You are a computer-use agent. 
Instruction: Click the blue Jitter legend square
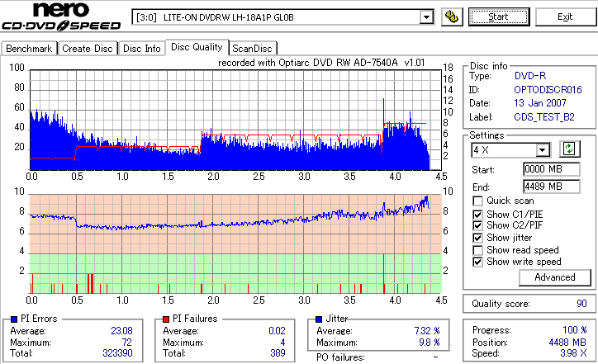coord(319,319)
